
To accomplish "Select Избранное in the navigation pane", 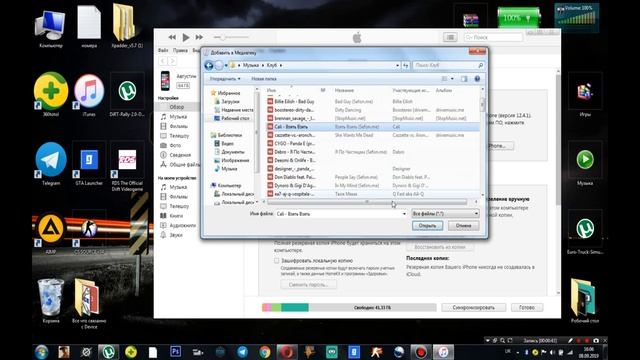I will coord(229,93).
